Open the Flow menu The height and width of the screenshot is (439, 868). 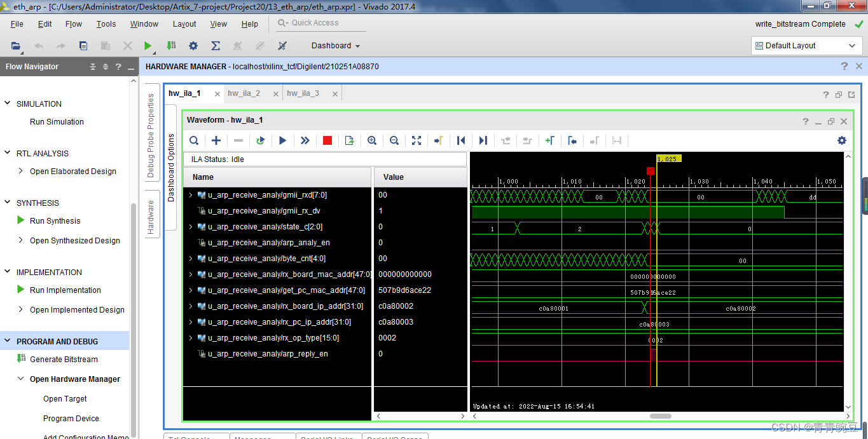pos(73,24)
